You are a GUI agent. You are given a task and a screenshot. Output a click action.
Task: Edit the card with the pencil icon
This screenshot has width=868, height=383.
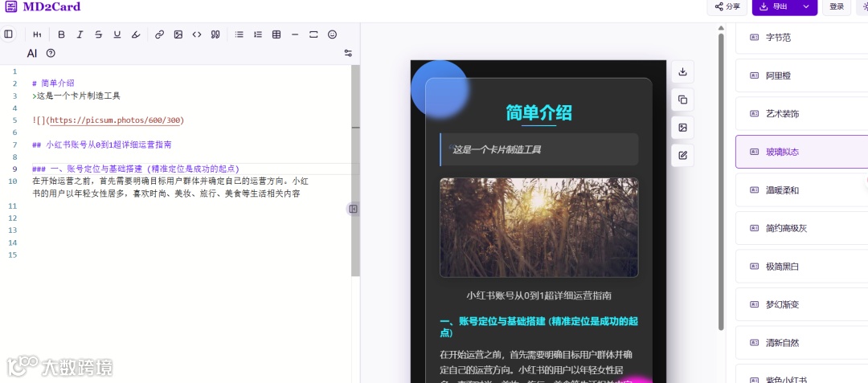pyautogui.click(x=682, y=155)
